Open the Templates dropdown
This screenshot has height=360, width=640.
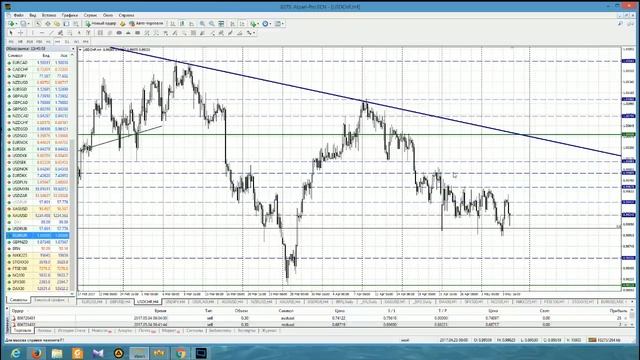pyautogui.click(x=280, y=24)
